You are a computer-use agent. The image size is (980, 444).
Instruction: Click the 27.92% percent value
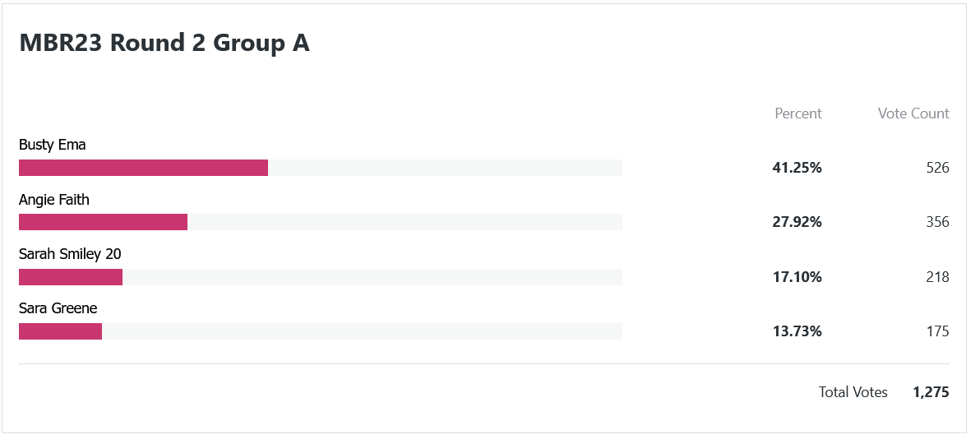coord(797,222)
